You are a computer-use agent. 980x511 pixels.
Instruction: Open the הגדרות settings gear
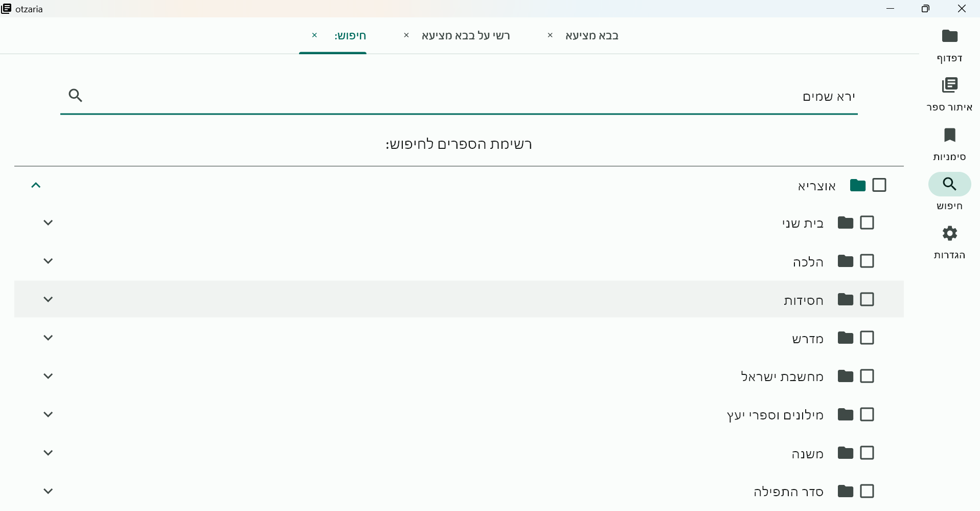pyautogui.click(x=949, y=234)
